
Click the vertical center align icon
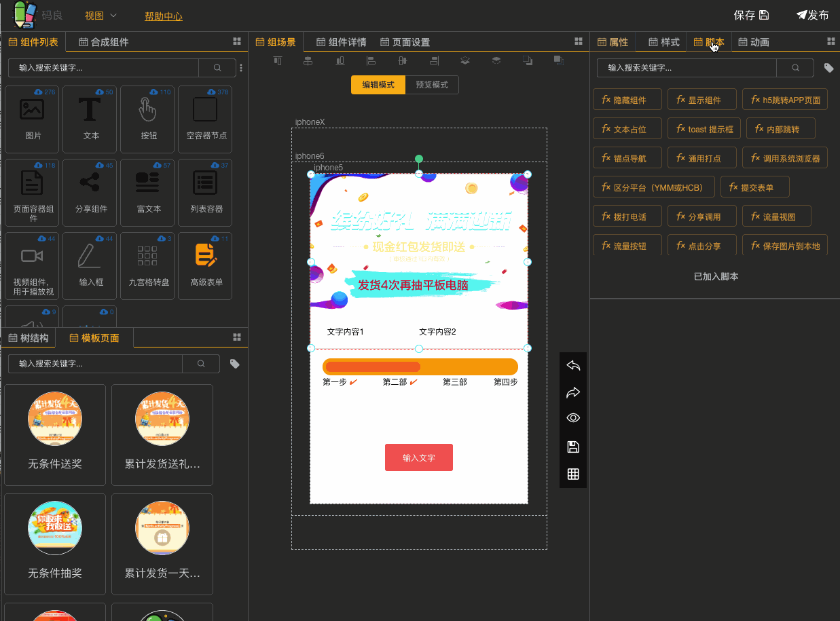(402, 60)
